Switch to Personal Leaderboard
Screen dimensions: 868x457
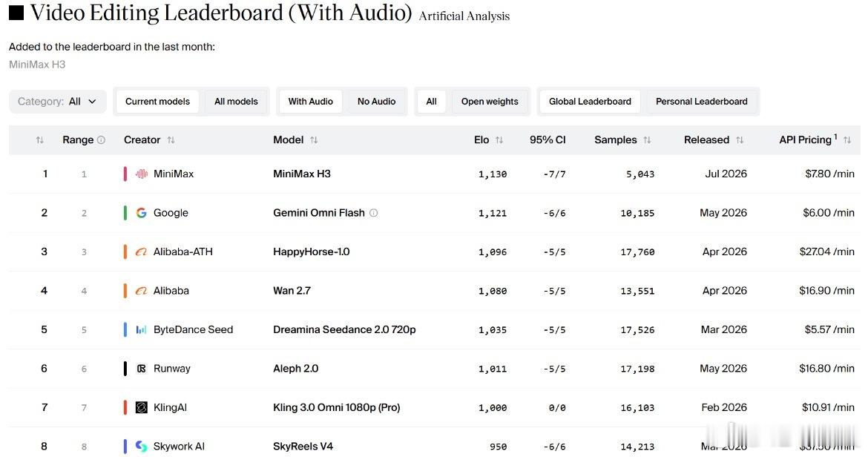pos(701,101)
